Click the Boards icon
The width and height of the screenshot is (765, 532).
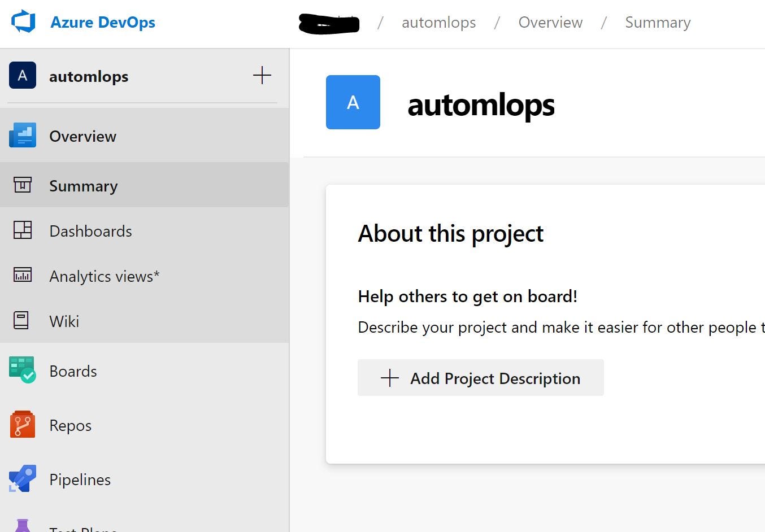tap(23, 370)
